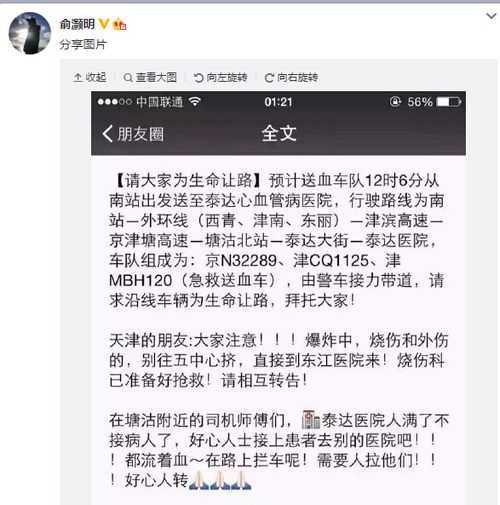This screenshot has height=505, width=500.
Task: Click the username 俞灏明
Action: (77, 24)
